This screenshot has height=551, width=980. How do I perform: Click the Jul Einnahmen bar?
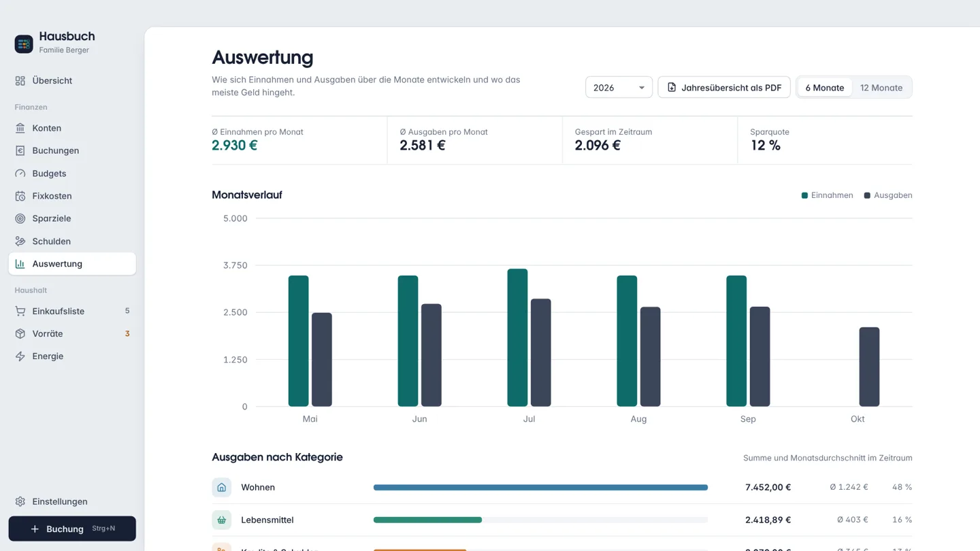click(x=517, y=337)
